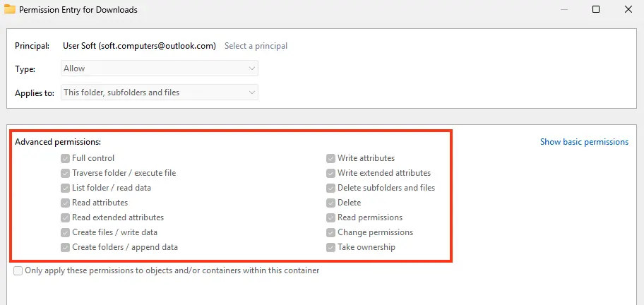Viewport: 644px width, 305px height.
Task: Toggle Create folders / append data checkbox
Action: pyautogui.click(x=66, y=247)
